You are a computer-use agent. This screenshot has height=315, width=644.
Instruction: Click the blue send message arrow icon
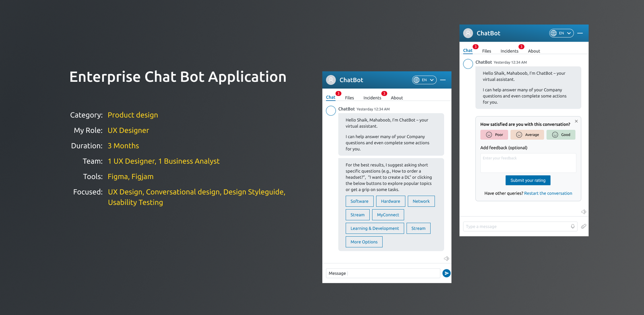(x=446, y=273)
